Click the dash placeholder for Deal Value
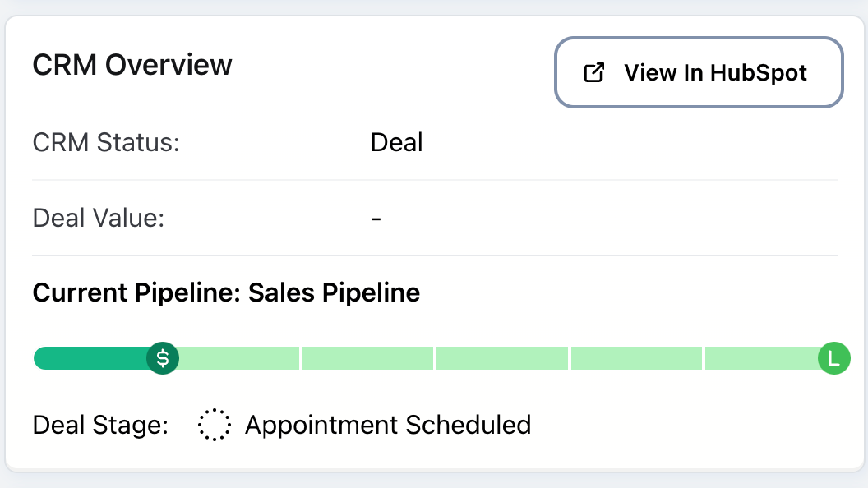The height and width of the screenshot is (488, 868). pos(376,219)
